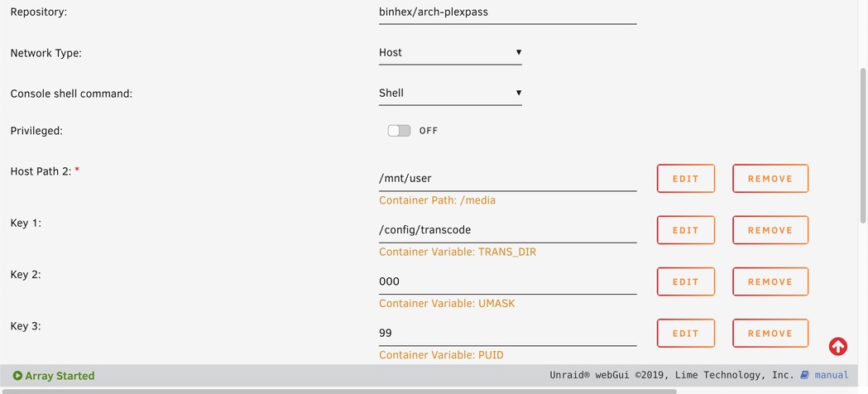
Task: Remove the Key 3 PUID variable
Action: 770,334
